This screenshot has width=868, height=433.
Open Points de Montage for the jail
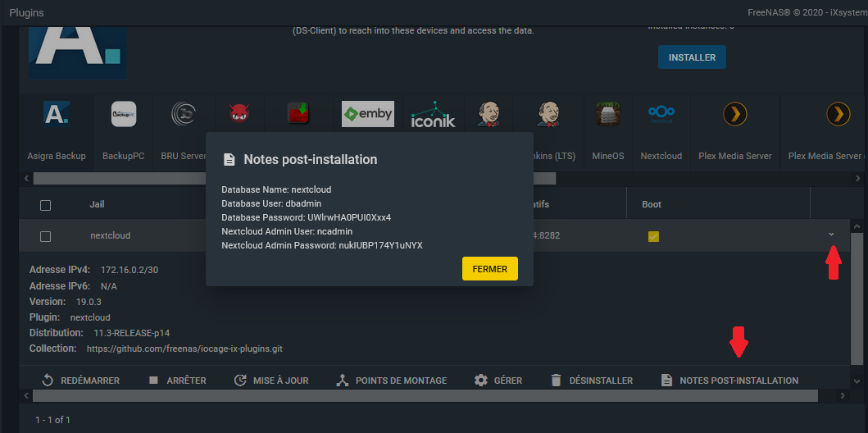[392, 381]
